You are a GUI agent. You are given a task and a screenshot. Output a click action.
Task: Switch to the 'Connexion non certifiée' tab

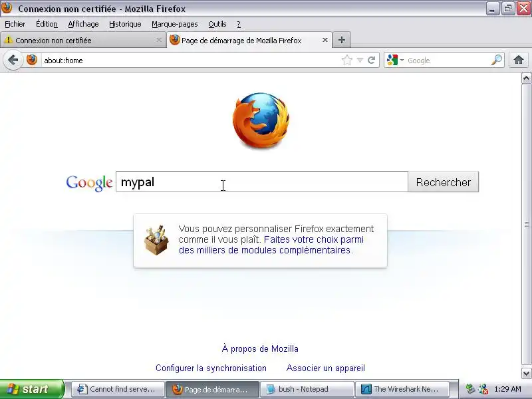(82, 40)
